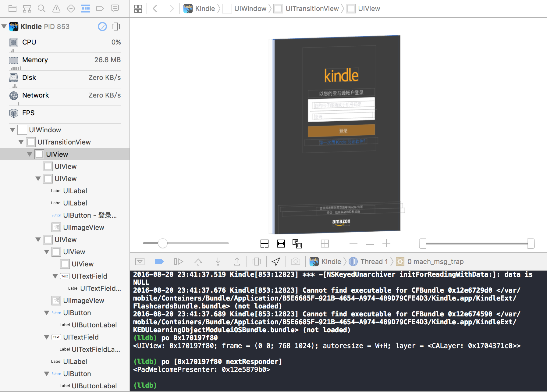Click the adjust view mode icon
Screen dimensions: 547x392
tap(297, 244)
